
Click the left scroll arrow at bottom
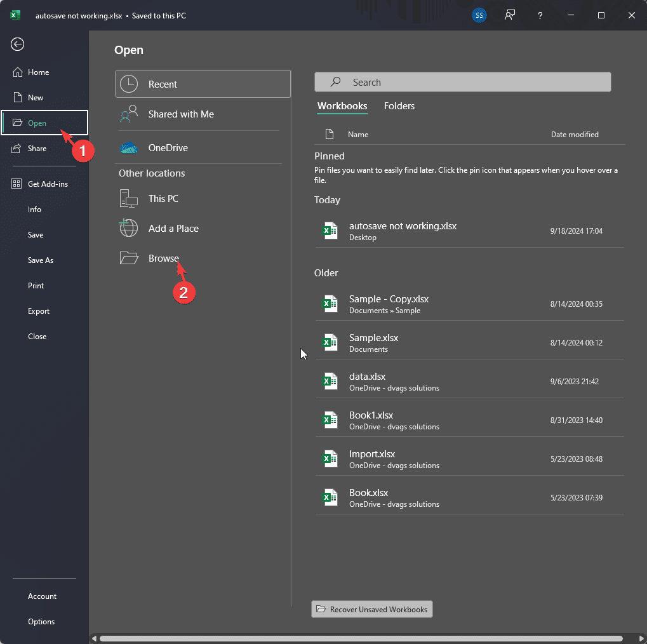click(x=95, y=639)
